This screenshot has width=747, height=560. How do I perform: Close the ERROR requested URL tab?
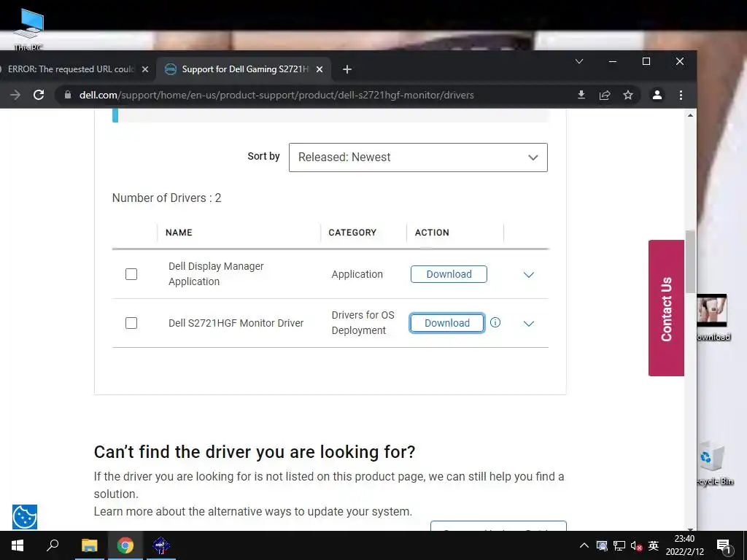pos(145,69)
